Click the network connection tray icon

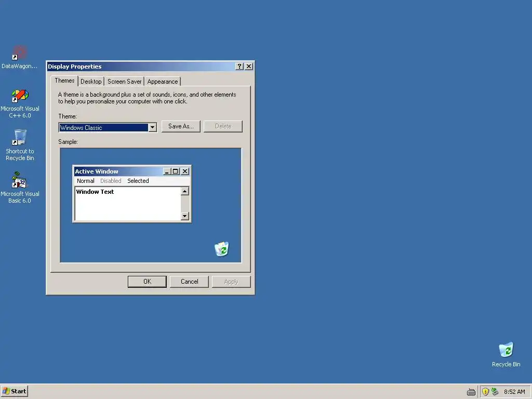pyautogui.click(x=495, y=392)
